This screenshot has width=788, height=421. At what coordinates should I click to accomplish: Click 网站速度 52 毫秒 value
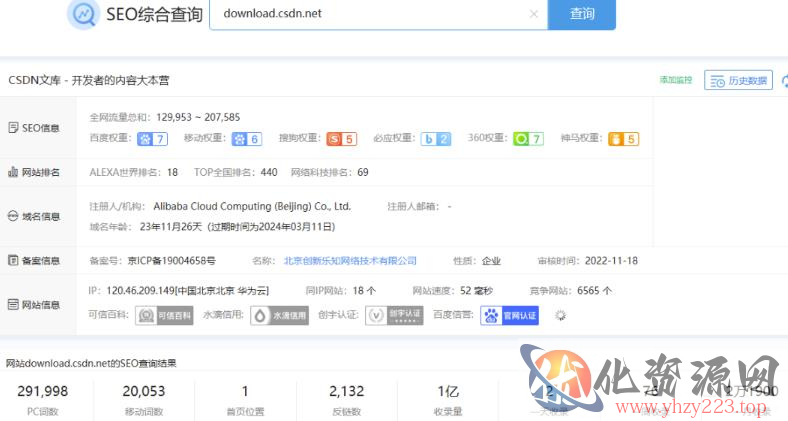click(x=476, y=290)
